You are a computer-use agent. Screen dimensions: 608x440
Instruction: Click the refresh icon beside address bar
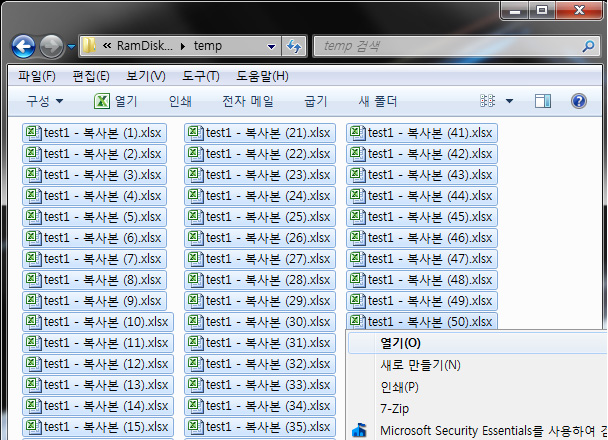(x=295, y=46)
